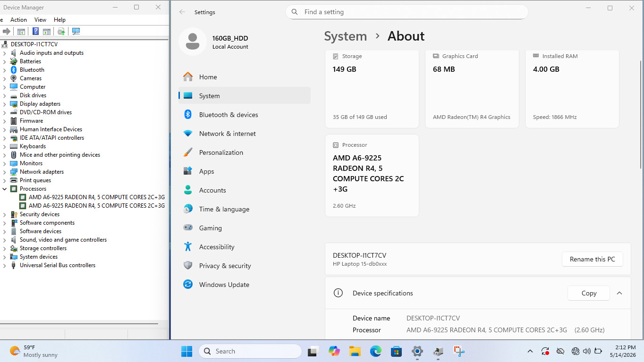Click the Storage card showing 149 GB
The height and width of the screenshot is (362, 644).
click(x=372, y=88)
